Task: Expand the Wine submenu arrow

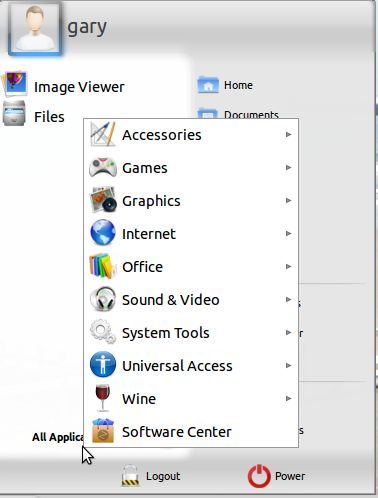Action: (x=288, y=398)
